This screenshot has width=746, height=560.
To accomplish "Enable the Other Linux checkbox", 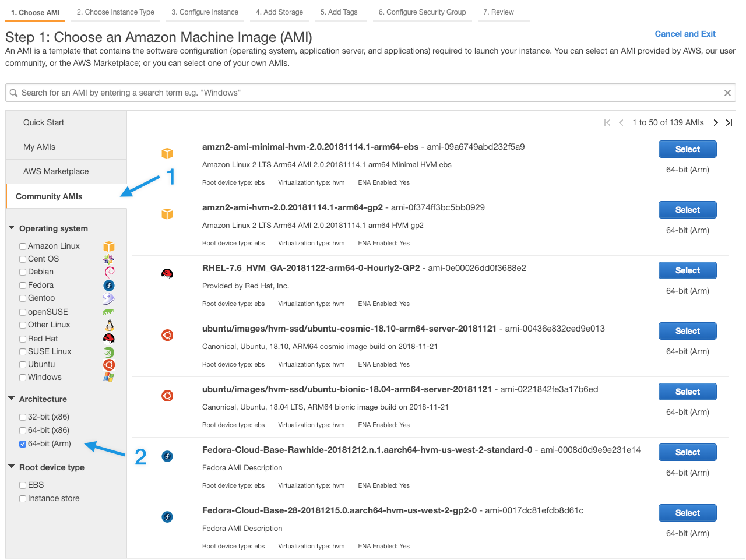I will point(23,325).
